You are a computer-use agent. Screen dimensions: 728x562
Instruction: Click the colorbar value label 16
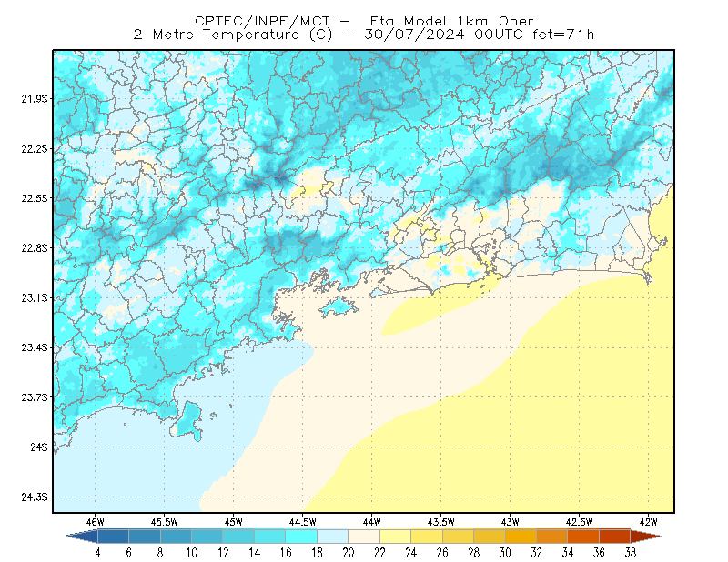click(286, 553)
